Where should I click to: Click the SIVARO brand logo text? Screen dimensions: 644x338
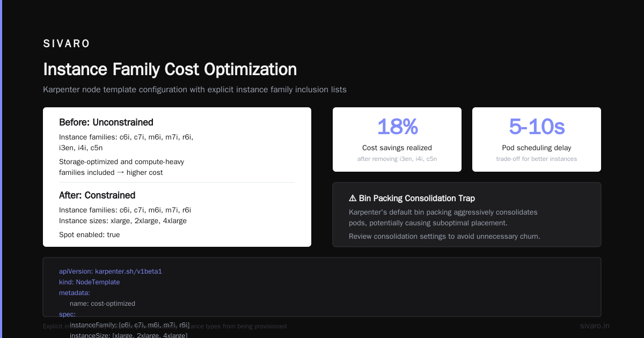tap(67, 44)
